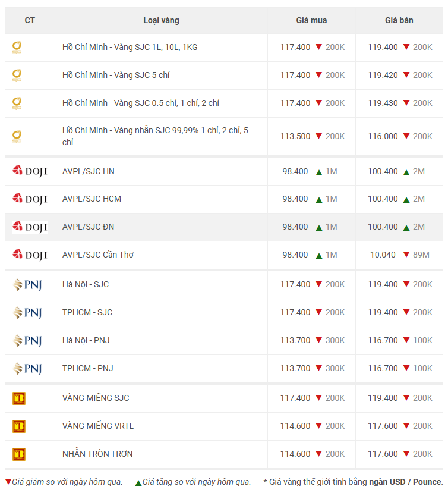The height and width of the screenshot is (496, 448).
Task: Click 'Hà Nội - SJC' gold type
Action: pos(86,284)
